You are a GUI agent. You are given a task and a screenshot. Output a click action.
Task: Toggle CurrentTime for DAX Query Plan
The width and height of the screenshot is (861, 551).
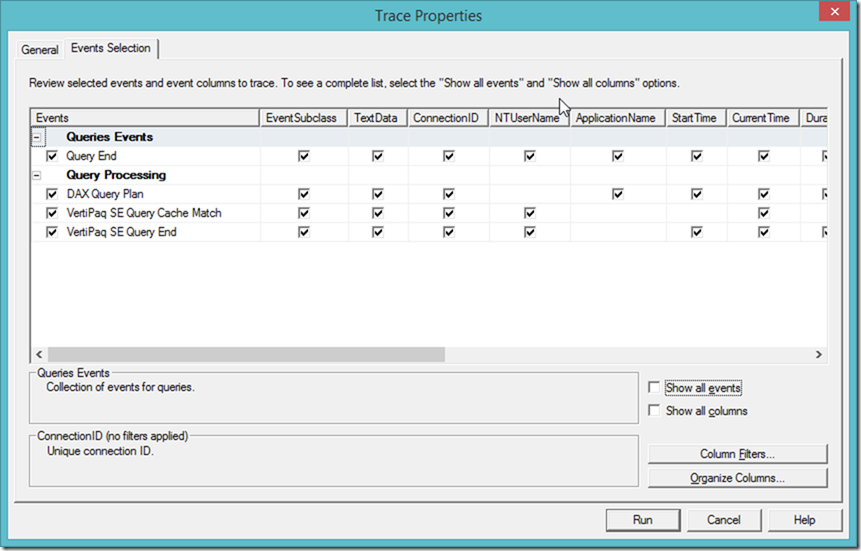pos(764,194)
